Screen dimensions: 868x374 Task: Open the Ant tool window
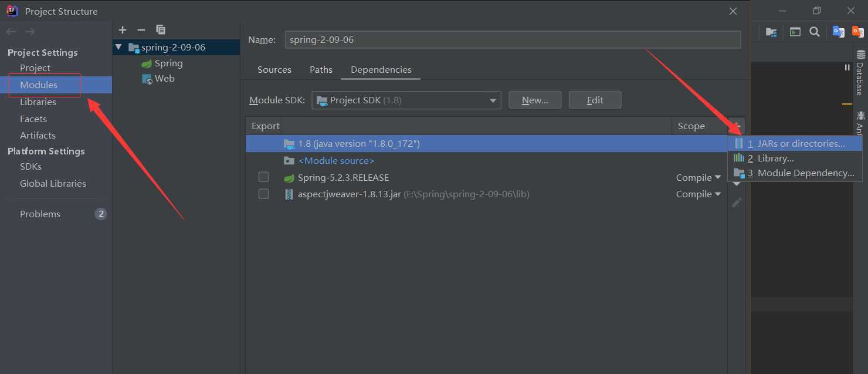tap(860, 122)
